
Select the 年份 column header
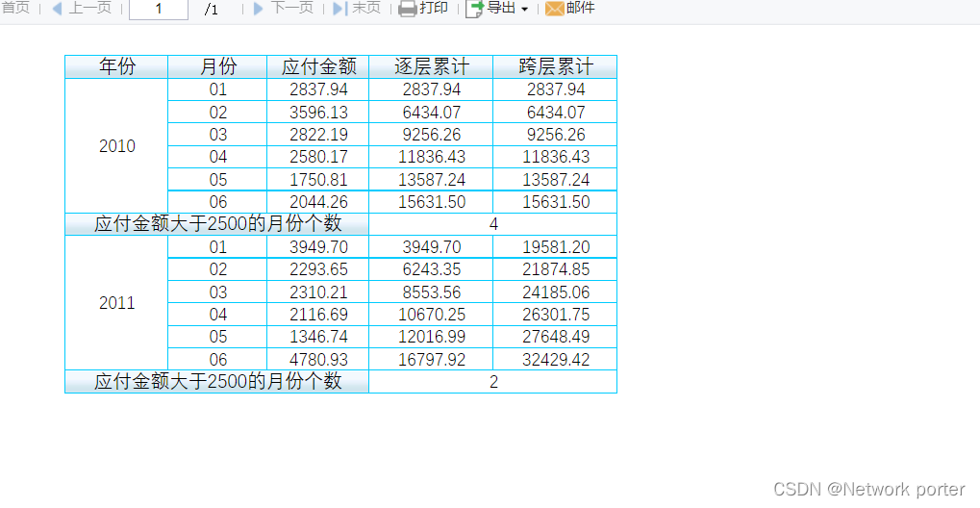click(117, 67)
